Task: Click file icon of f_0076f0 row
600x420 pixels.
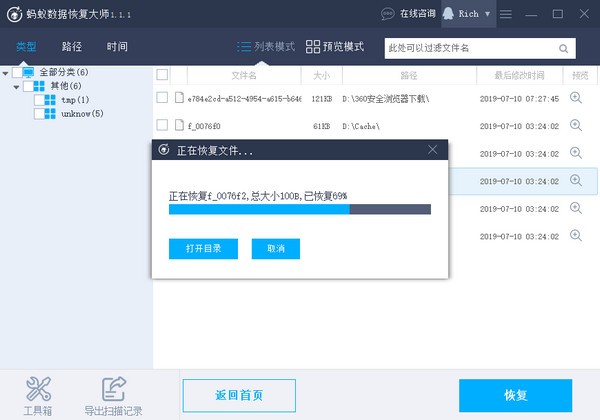Action: (x=179, y=125)
